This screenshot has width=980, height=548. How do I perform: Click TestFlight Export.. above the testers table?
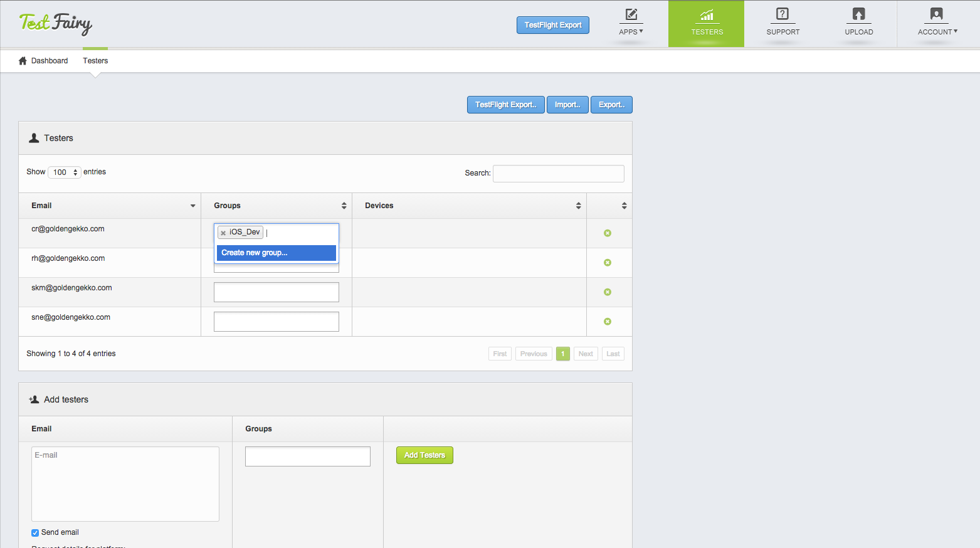505,105
